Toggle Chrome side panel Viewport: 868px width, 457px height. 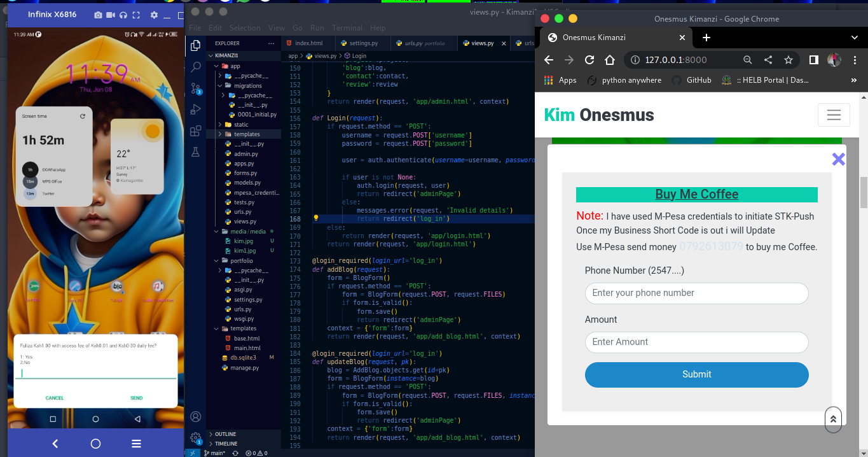pos(813,60)
